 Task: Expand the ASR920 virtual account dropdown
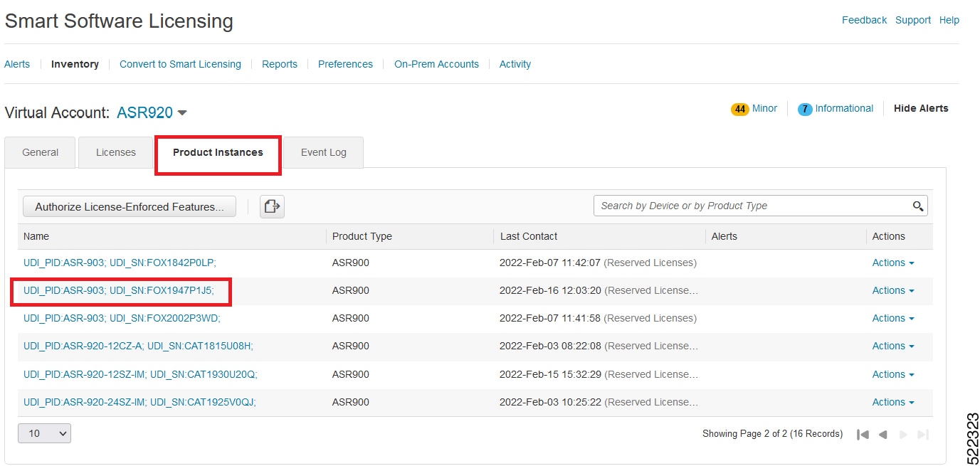click(x=182, y=113)
